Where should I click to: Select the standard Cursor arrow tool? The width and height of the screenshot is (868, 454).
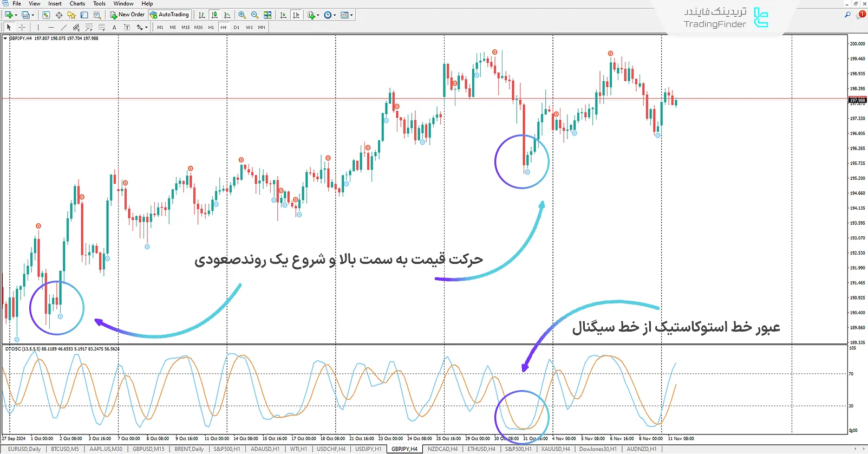click(x=9, y=27)
